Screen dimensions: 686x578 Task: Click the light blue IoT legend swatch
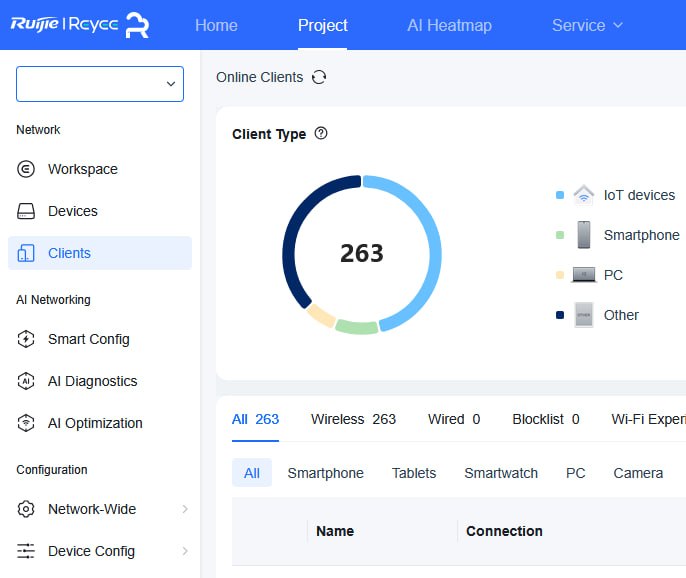coord(560,195)
